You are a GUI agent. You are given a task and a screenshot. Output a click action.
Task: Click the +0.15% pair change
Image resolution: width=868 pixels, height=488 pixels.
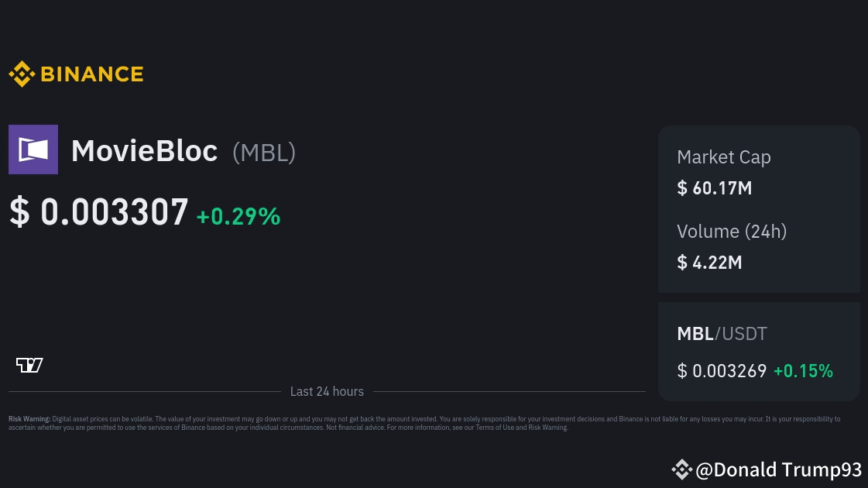coord(803,371)
